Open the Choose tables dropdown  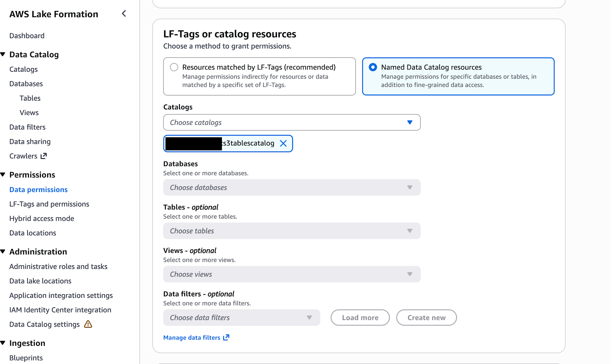point(292,231)
